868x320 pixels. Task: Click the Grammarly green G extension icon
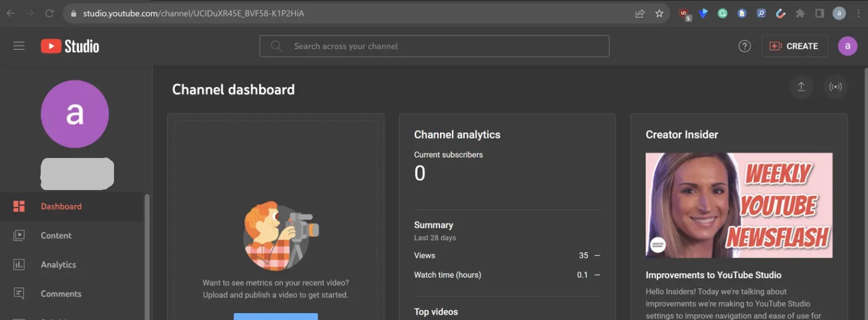click(722, 13)
